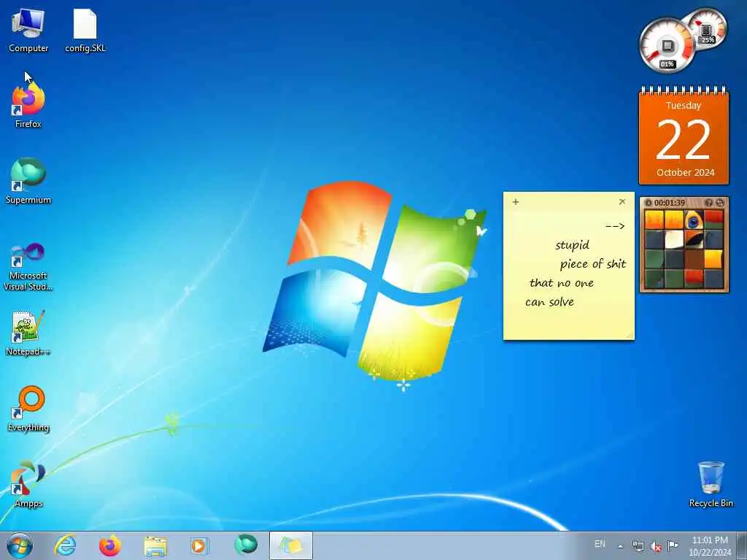
Task: Open the Computer desktop icon
Action: (28, 31)
